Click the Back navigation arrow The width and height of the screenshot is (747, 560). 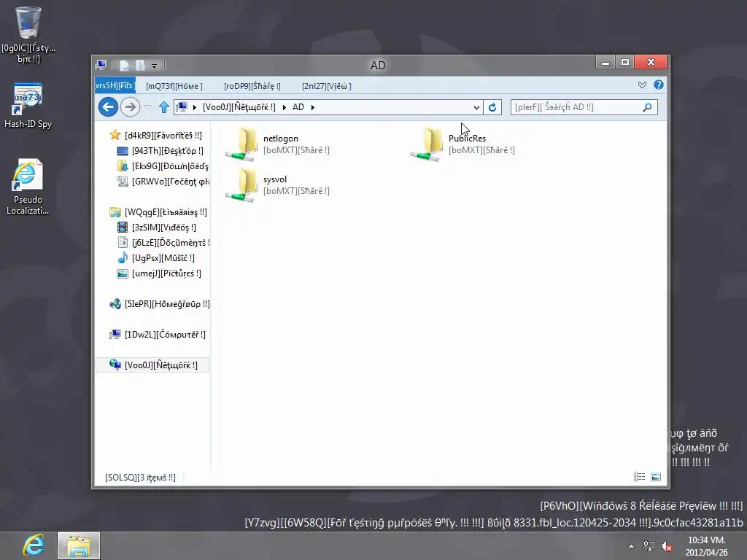108,106
